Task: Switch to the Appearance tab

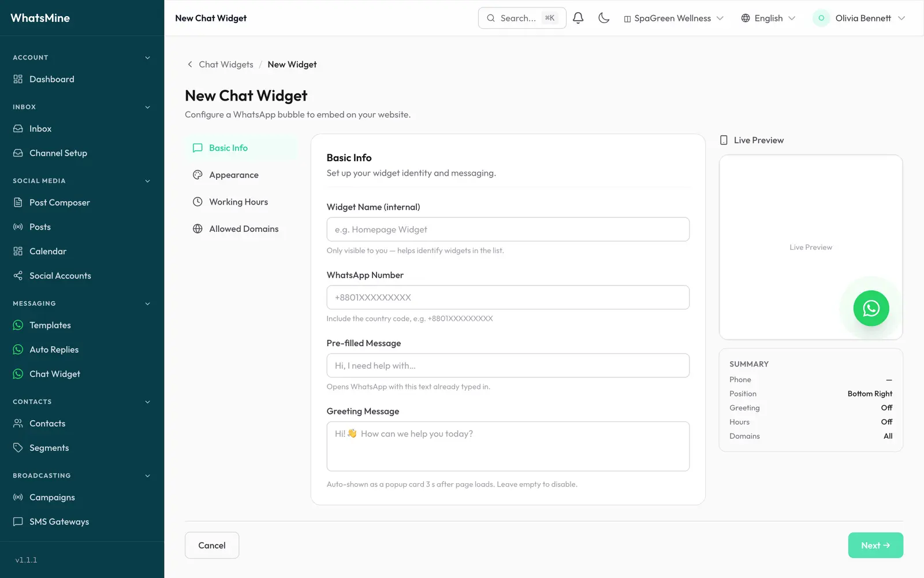Action: 241,175
